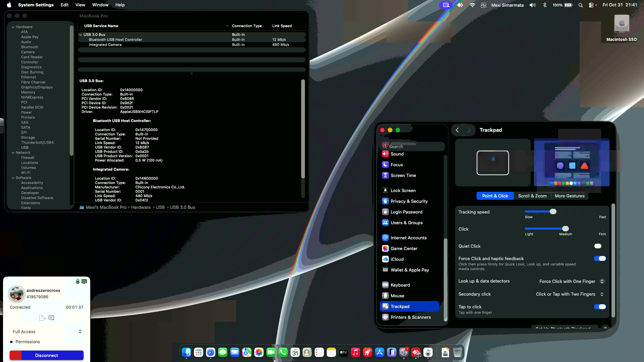
Task: Toggle Quiet Click switch
Action: pyautogui.click(x=600, y=246)
